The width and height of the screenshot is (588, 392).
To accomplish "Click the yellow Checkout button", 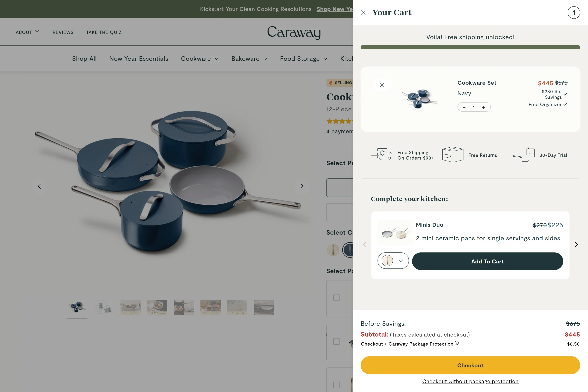I will 470,365.
